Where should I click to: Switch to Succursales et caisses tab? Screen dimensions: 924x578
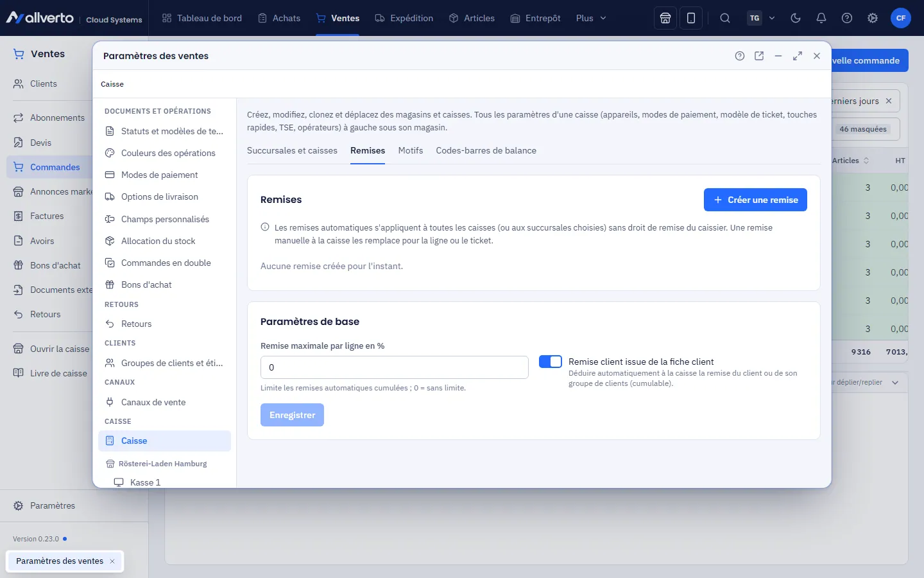click(x=292, y=150)
